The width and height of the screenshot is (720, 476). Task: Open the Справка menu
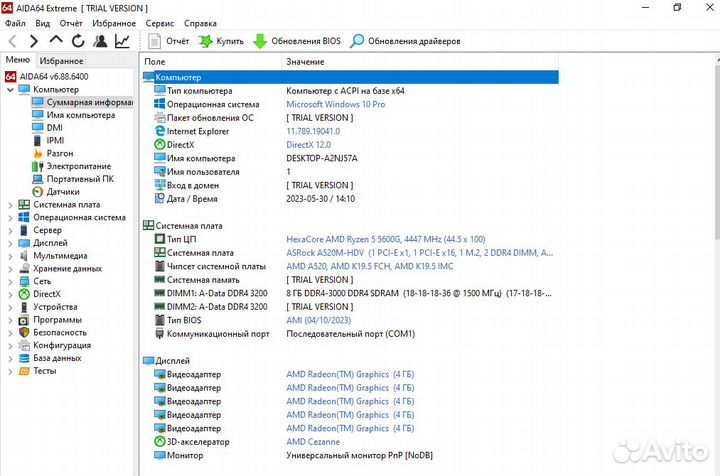(x=200, y=23)
